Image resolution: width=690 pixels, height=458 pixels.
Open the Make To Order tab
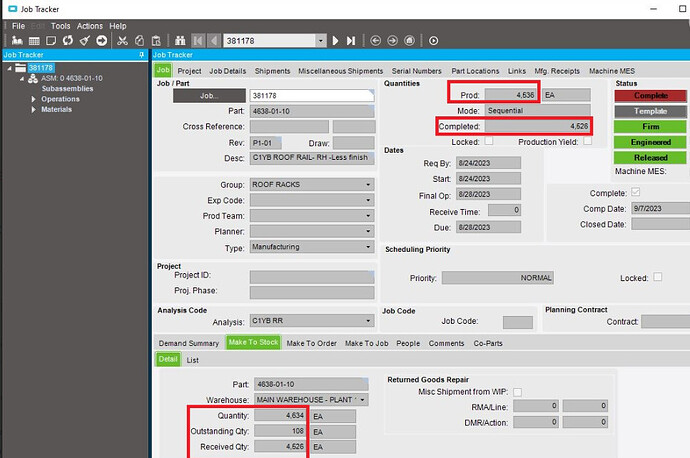tap(312, 343)
